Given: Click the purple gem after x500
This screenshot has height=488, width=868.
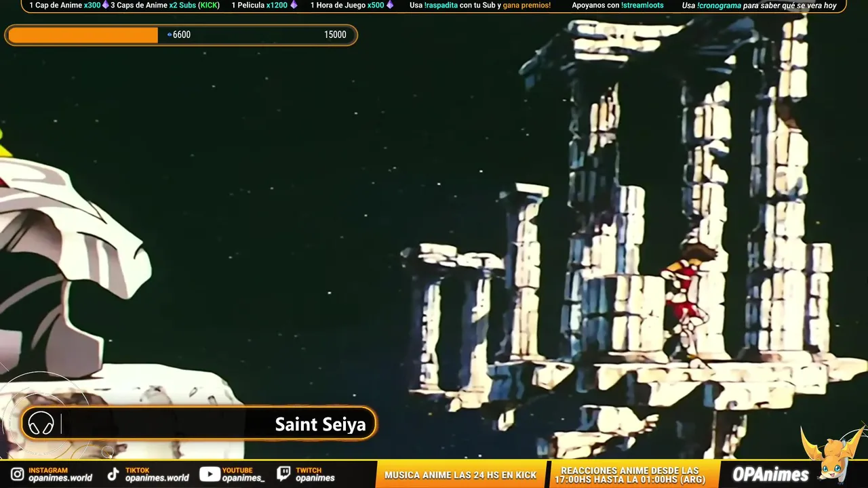Looking at the screenshot, I should pos(389,5).
